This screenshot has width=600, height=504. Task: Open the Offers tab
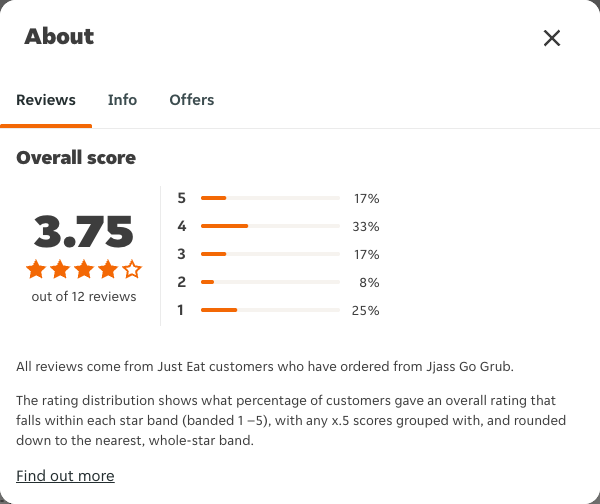[192, 100]
